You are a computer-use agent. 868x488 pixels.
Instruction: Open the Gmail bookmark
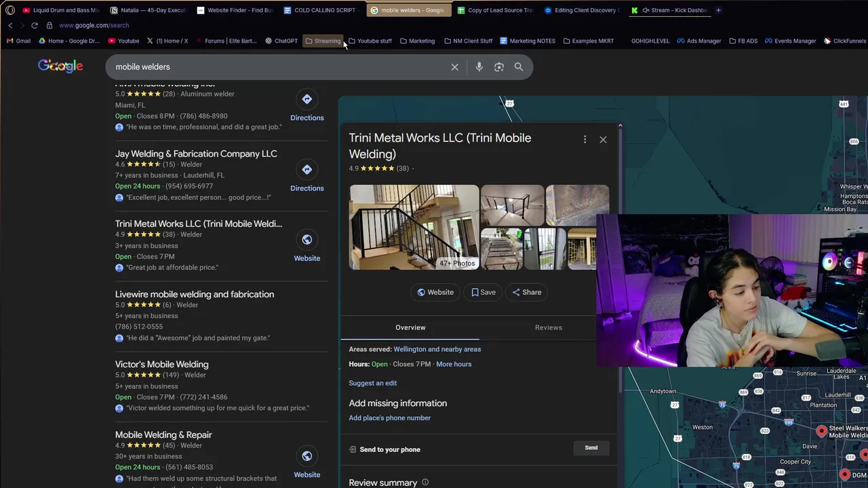click(18, 41)
